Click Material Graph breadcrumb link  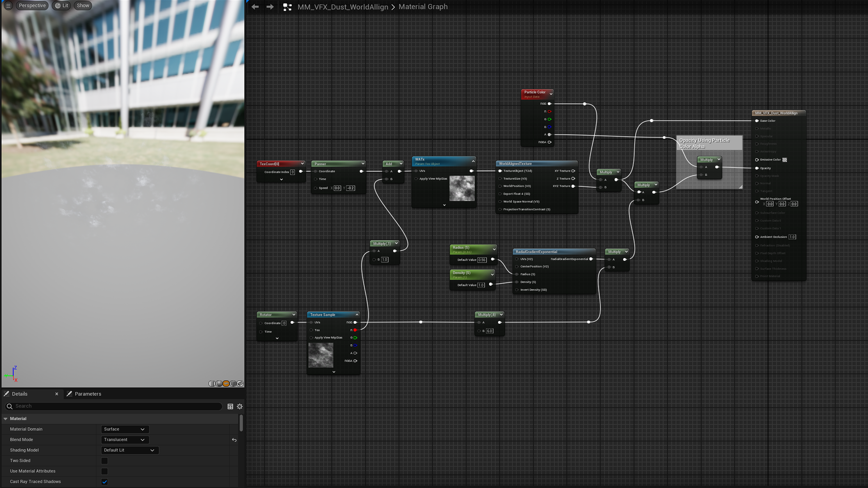coord(423,7)
